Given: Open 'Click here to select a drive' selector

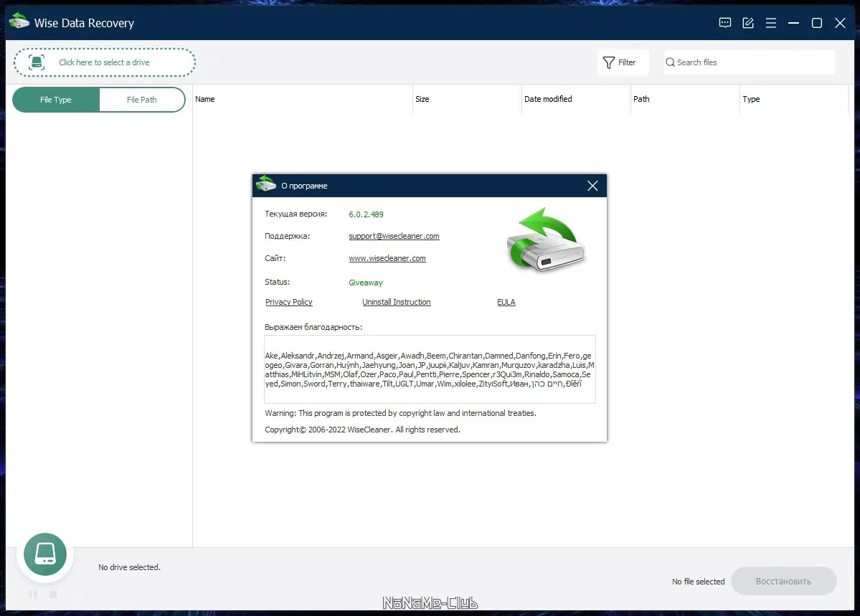Looking at the screenshot, I should (x=104, y=62).
